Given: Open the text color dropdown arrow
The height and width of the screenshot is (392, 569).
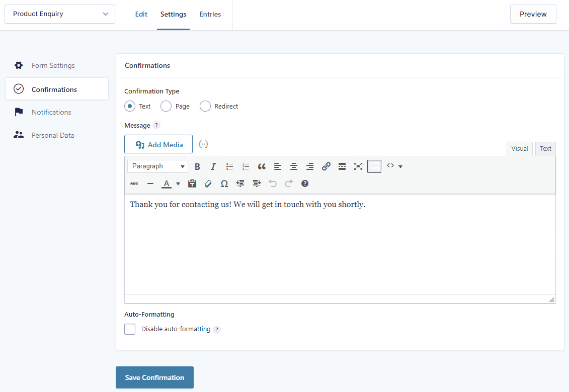Looking at the screenshot, I should (x=178, y=183).
